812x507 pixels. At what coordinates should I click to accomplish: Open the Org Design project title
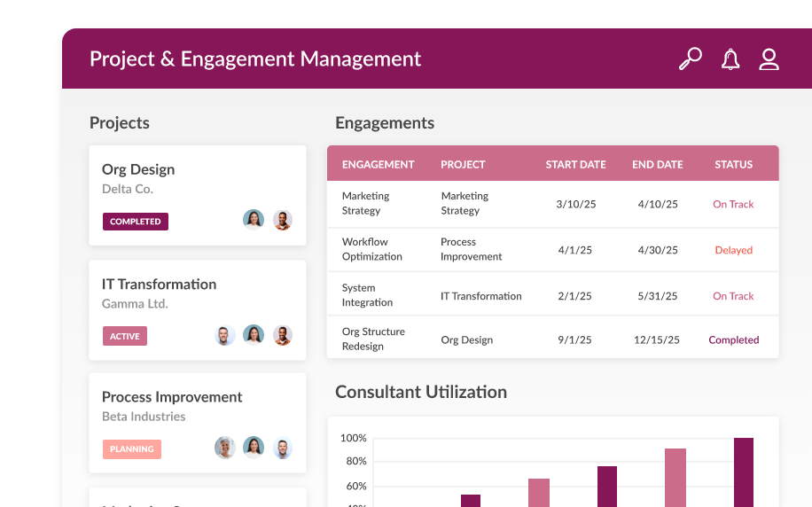(138, 169)
